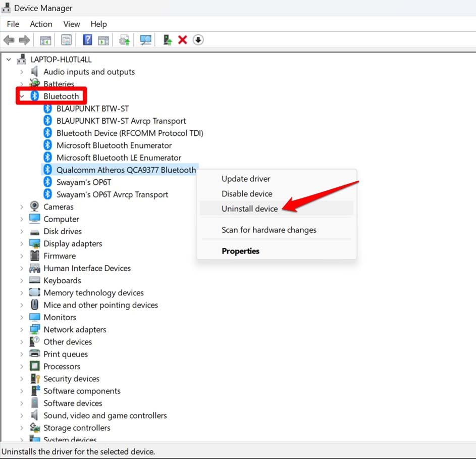Click the Software components puzzle icon
Image resolution: width=476 pixels, height=459 pixels.
35,390
